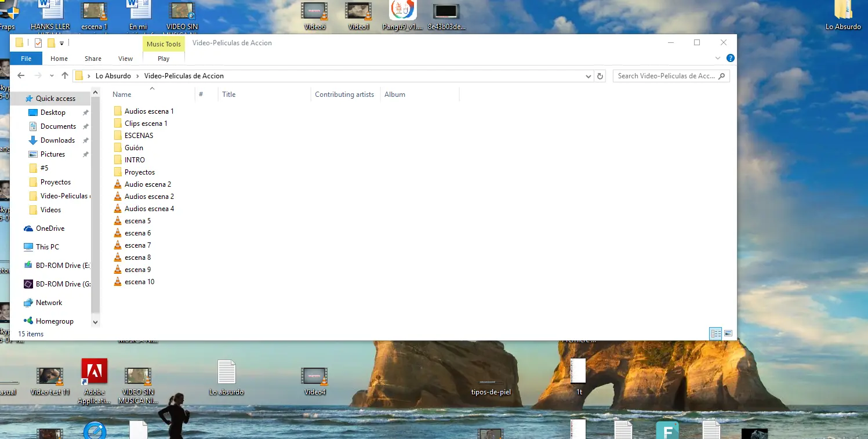Sort by Contributing artists column header
868x439 pixels.
click(345, 94)
